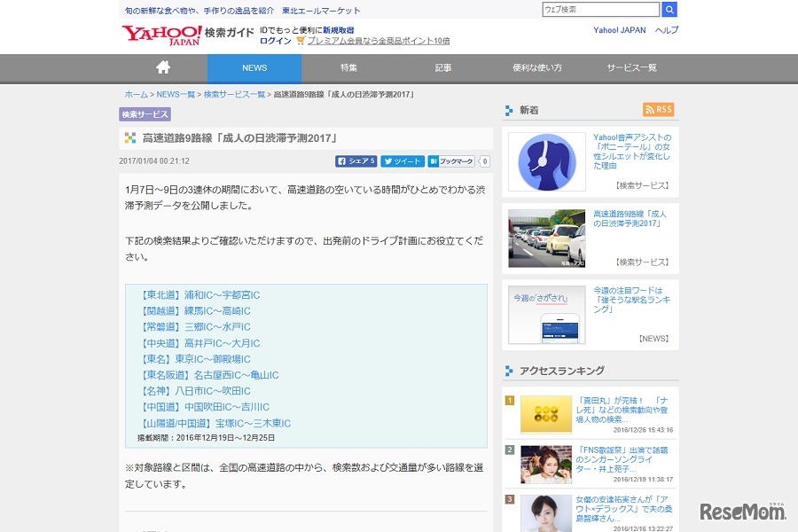Screen dimensions: 798x532
Task: Tweet the article with ツイート button
Action: (403, 161)
